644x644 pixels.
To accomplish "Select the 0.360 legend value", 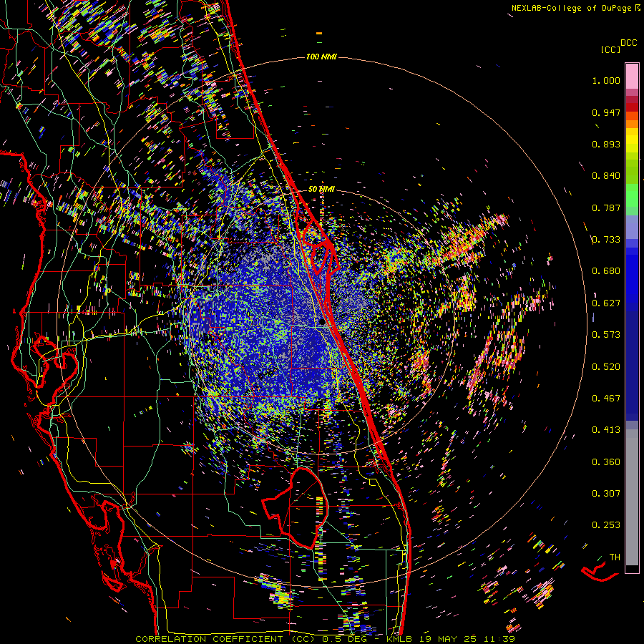I will tap(606, 462).
